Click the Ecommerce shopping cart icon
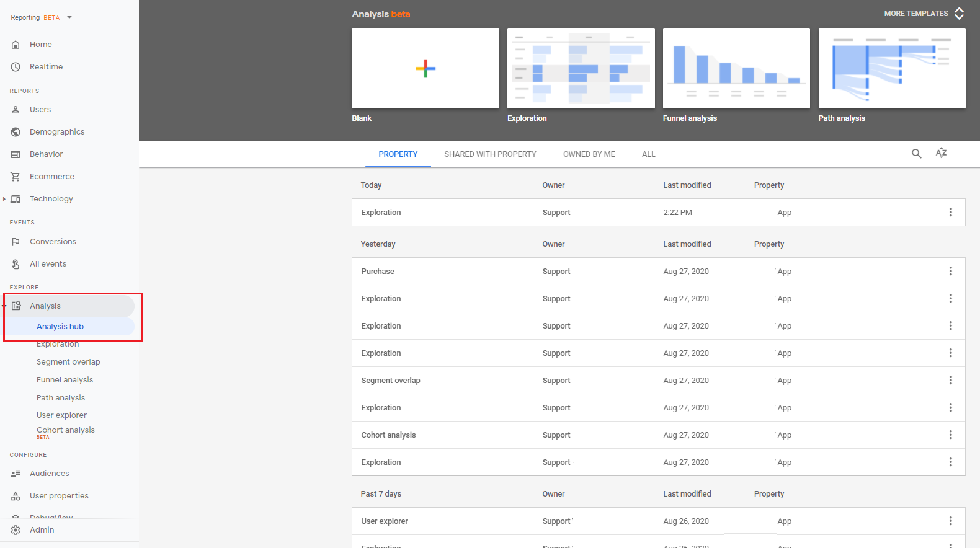This screenshot has height=548, width=980. pyautogui.click(x=16, y=177)
